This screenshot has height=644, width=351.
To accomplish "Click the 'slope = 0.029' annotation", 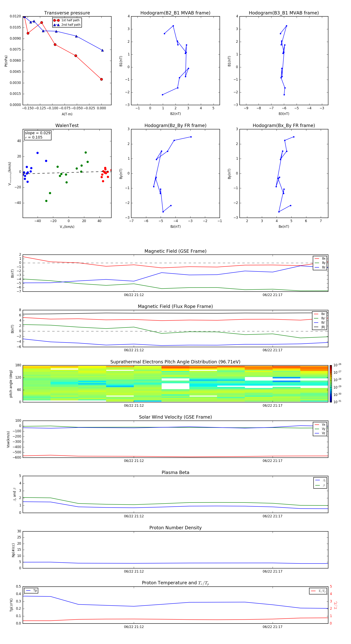I will point(37,133).
